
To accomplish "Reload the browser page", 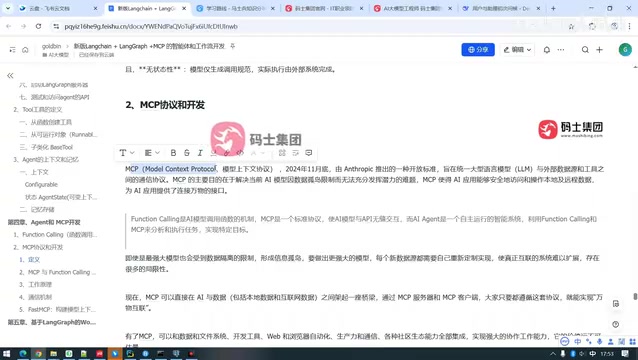I will click(x=38, y=26).
